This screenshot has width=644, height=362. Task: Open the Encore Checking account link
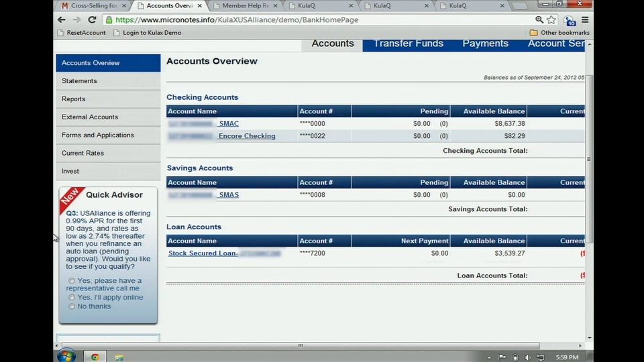click(x=246, y=136)
